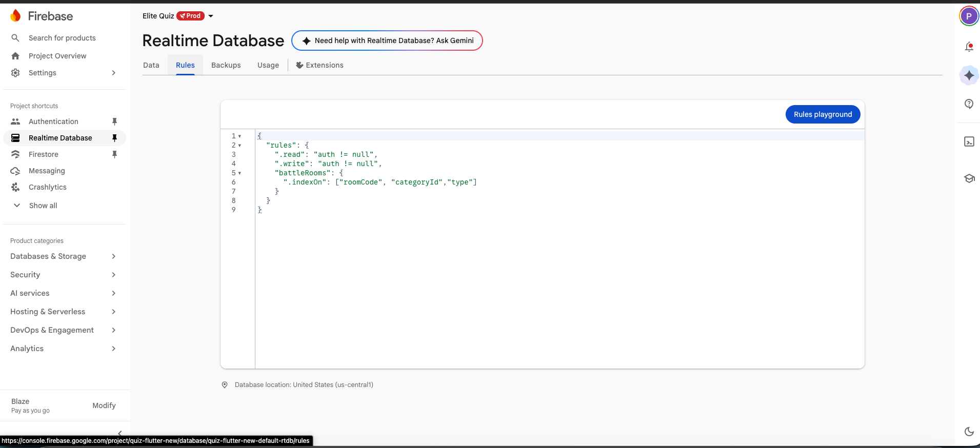Unpin Realtime Database shortcut pin
980x448 pixels.
click(x=114, y=138)
